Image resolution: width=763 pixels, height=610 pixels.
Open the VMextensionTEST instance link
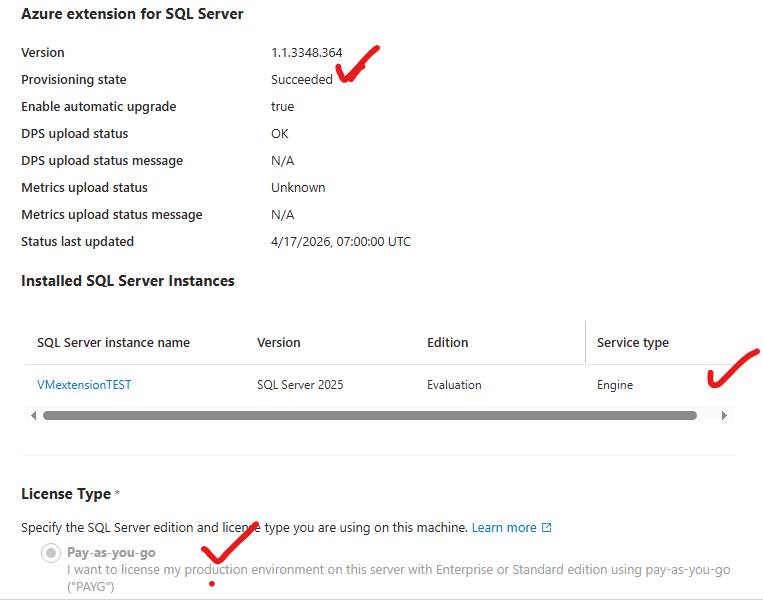(x=84, y=385)
